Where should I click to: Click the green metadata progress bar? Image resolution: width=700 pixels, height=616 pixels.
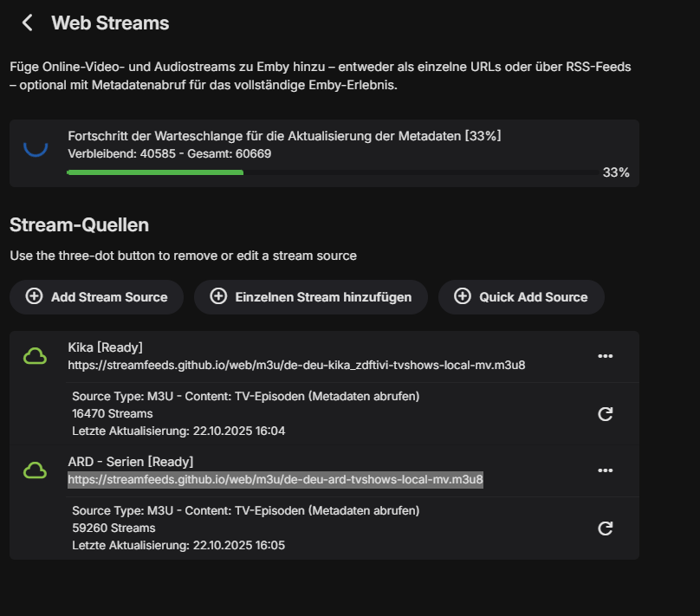click(x=156, y=172)
